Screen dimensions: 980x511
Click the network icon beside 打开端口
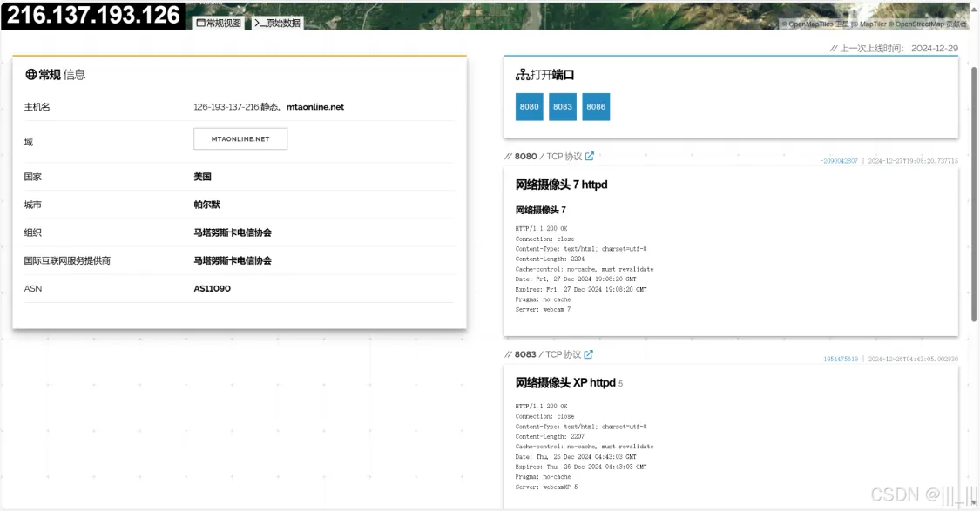coord(523,75)
